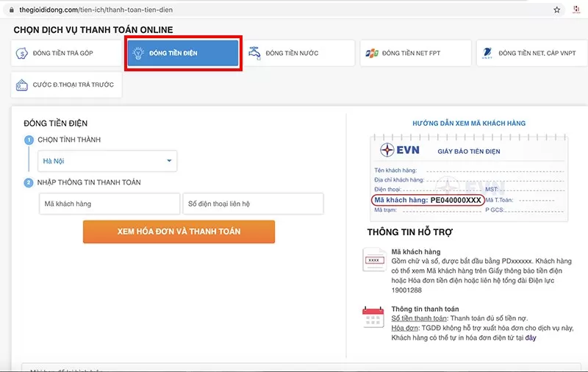Select the highlighted ĐÓNG TIỀN ĐIỆN tab
The height and width of the screenshot is (372, 588).
(183, 54)
